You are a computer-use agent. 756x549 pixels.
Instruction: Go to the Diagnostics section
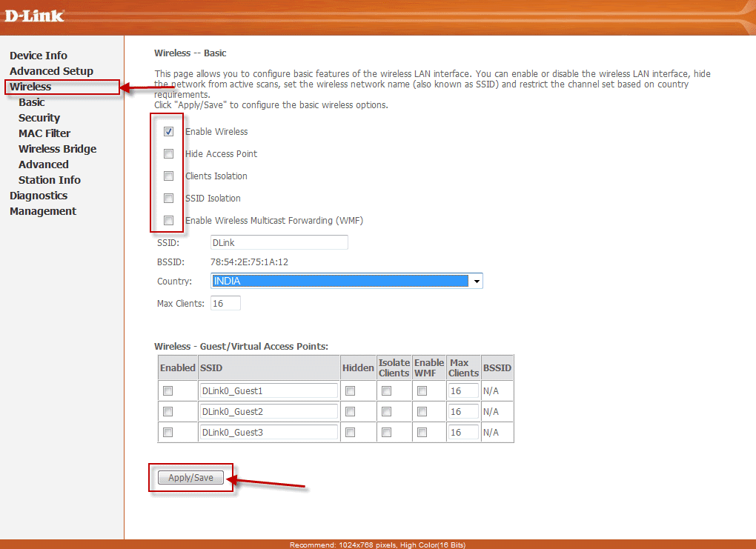[38, 195]
